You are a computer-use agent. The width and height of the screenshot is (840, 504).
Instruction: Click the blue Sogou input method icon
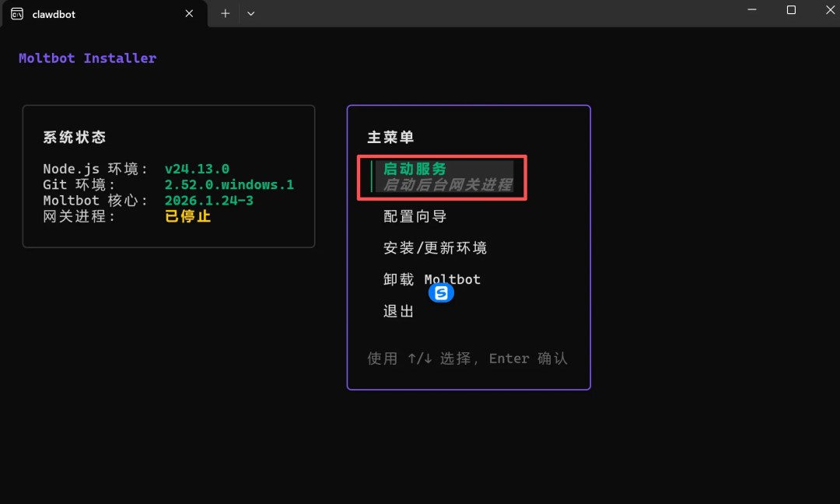coord(441,293)
